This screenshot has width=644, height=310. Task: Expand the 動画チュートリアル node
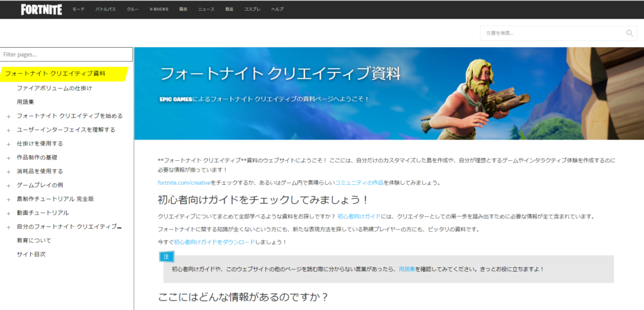pyautogui.click(x=8, y=213)
